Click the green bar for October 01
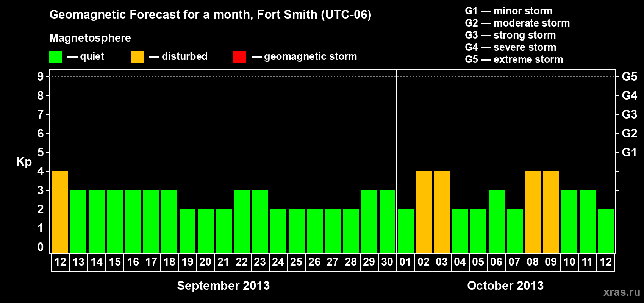The image size is (644, 303). click(406, 231)
